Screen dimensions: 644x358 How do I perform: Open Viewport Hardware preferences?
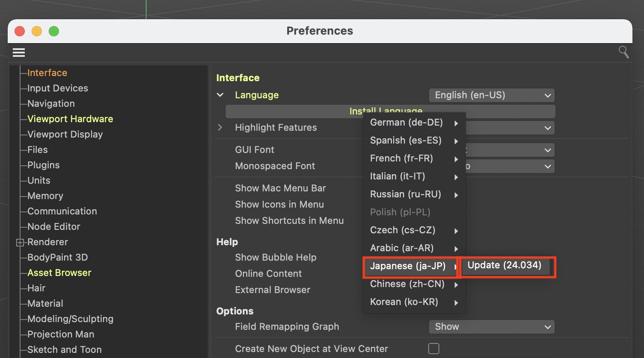tap(70, 119)
